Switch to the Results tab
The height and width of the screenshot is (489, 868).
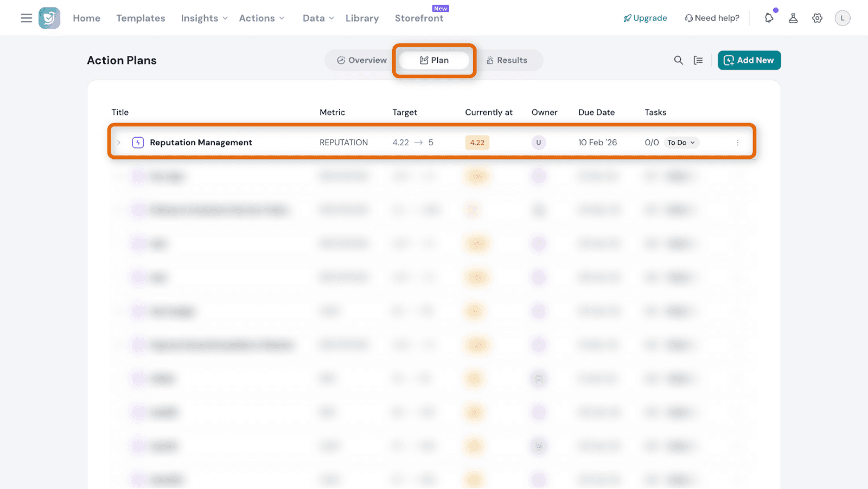point(507,60)
